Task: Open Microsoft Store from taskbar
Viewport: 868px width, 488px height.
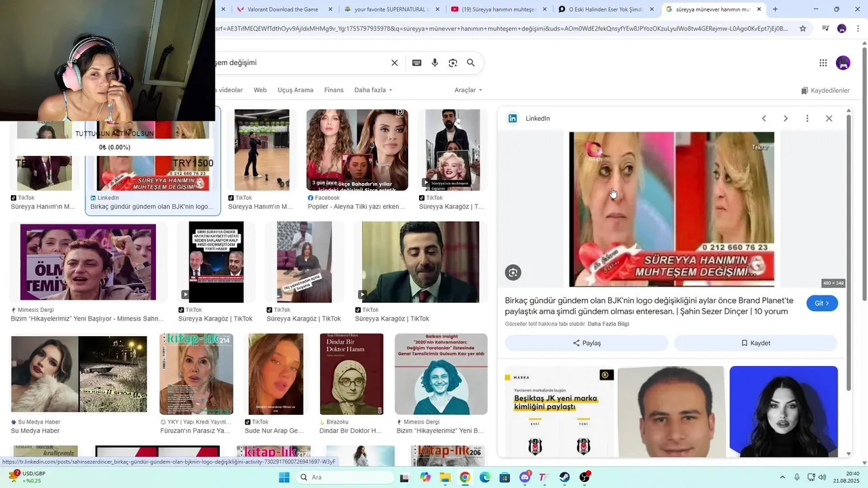Action: pos(505,477)
